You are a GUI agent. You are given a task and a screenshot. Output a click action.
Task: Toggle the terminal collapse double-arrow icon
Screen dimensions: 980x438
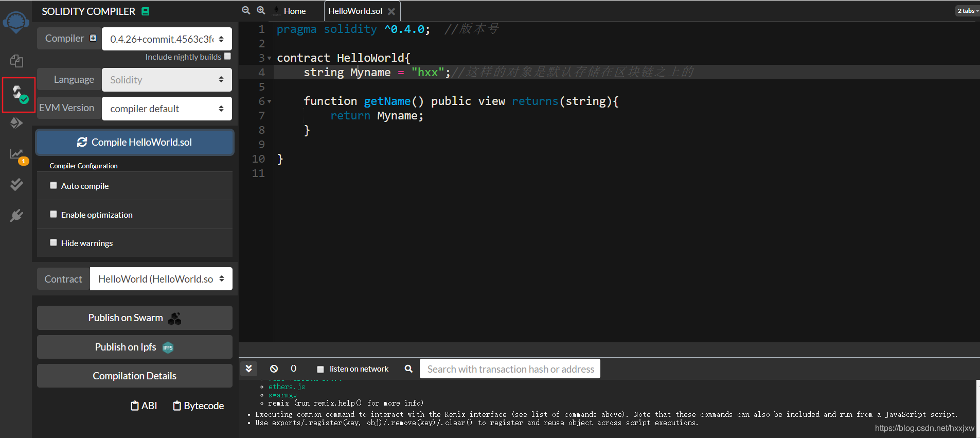click(x=248, y=369)
